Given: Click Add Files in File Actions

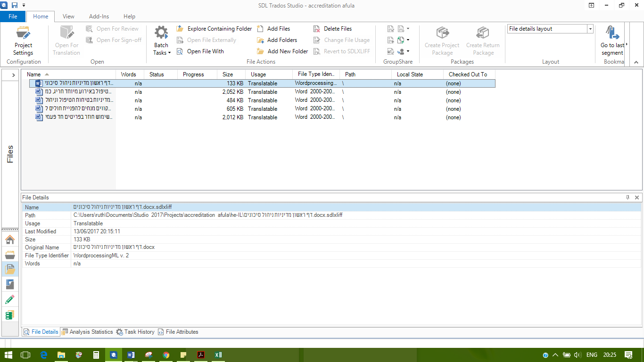Looking at the screenshot, I should [x=273, y=29].
